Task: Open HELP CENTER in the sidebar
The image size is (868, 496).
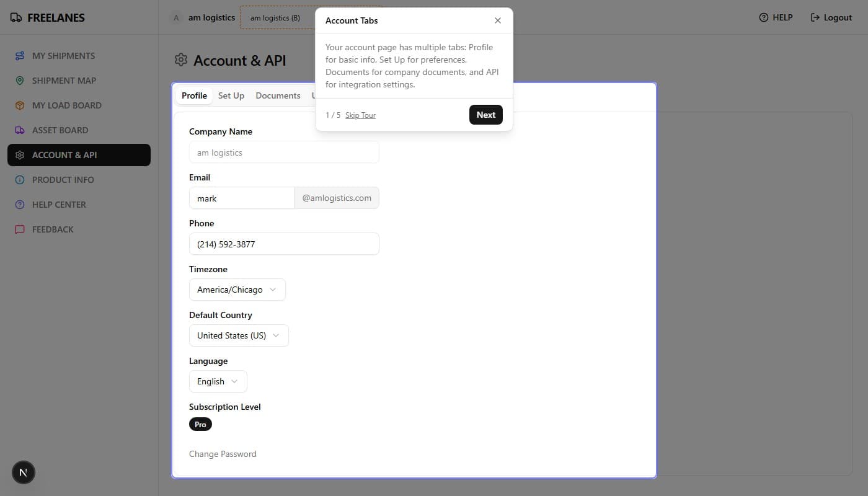Action: coord(79,205)
